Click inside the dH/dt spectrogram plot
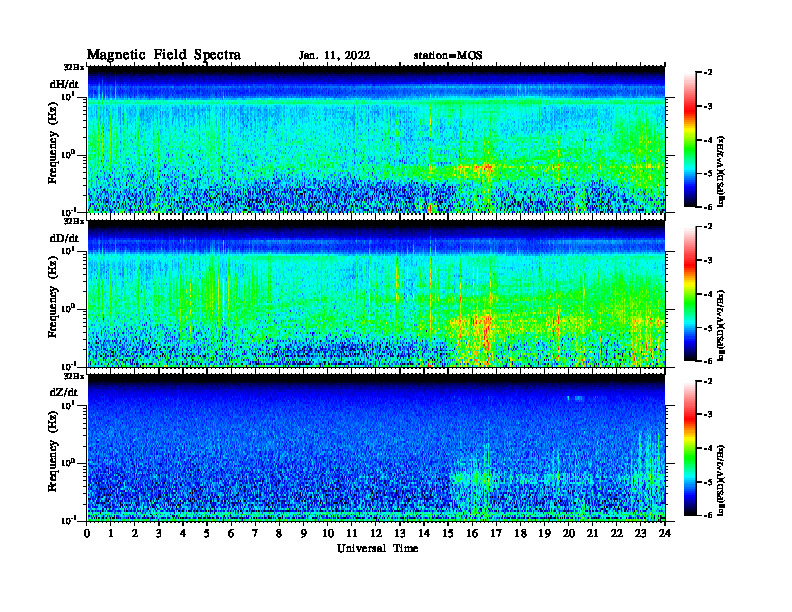 click(x=376, y=139)
